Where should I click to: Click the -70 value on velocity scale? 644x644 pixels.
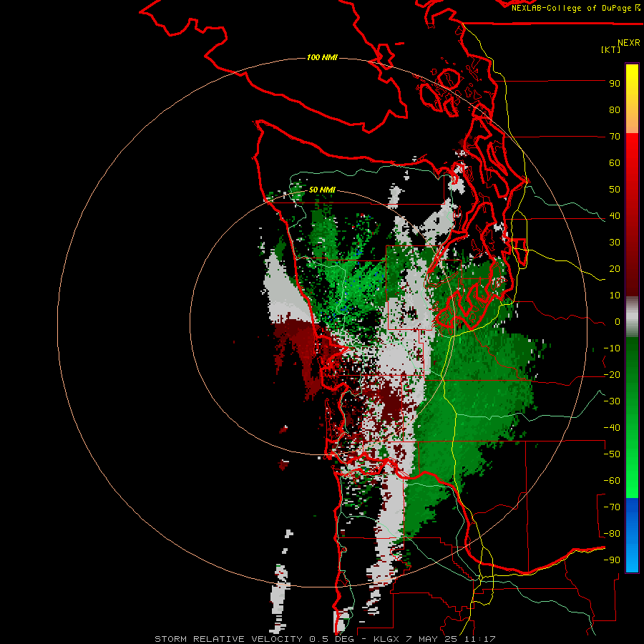612,507
